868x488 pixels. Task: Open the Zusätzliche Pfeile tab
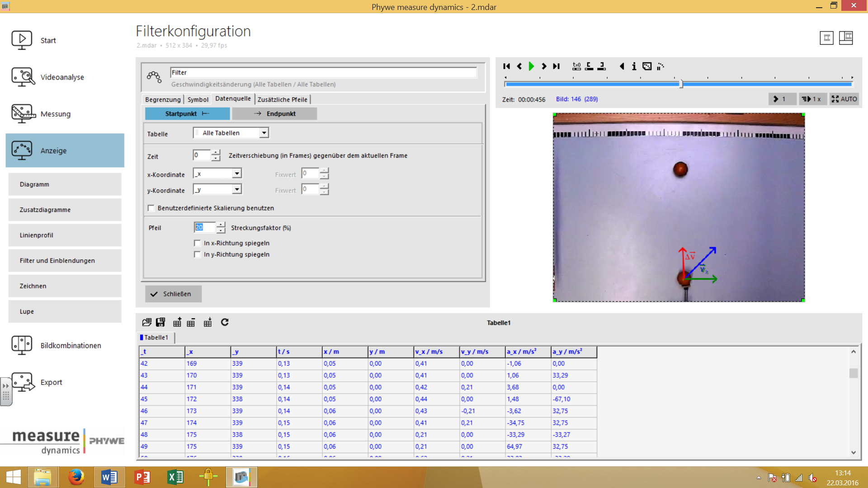tap(283, 99)
